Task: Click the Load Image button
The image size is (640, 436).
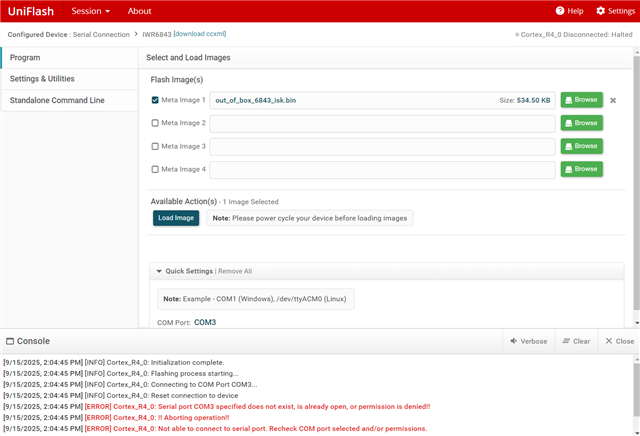Action: pos(176,218)
